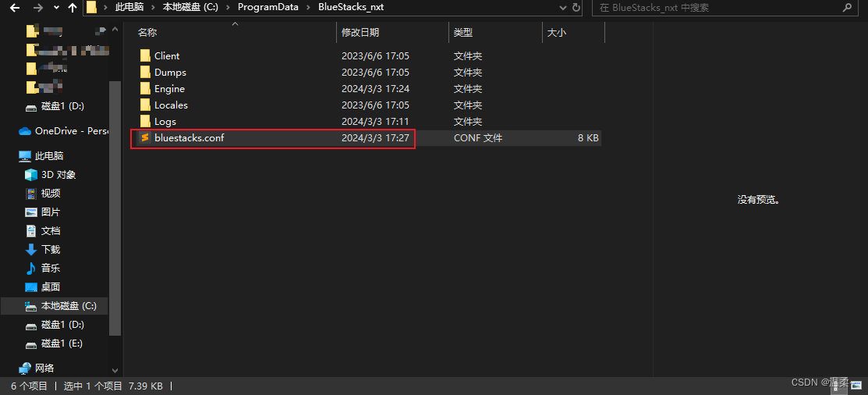Click the Forward navigation arrow
The image size is (868, 395).
tap(37, 8)
